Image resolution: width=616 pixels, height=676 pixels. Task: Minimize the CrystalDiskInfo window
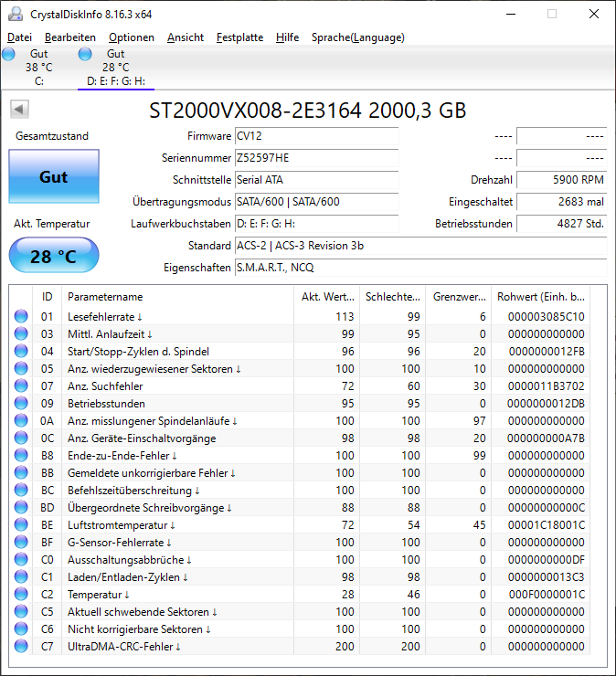[x=511, y=15]
